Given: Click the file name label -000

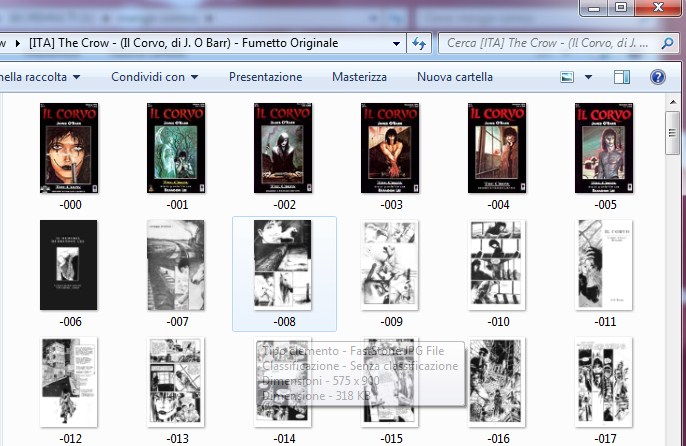Looking at the screenshot, I should (70, 205).
